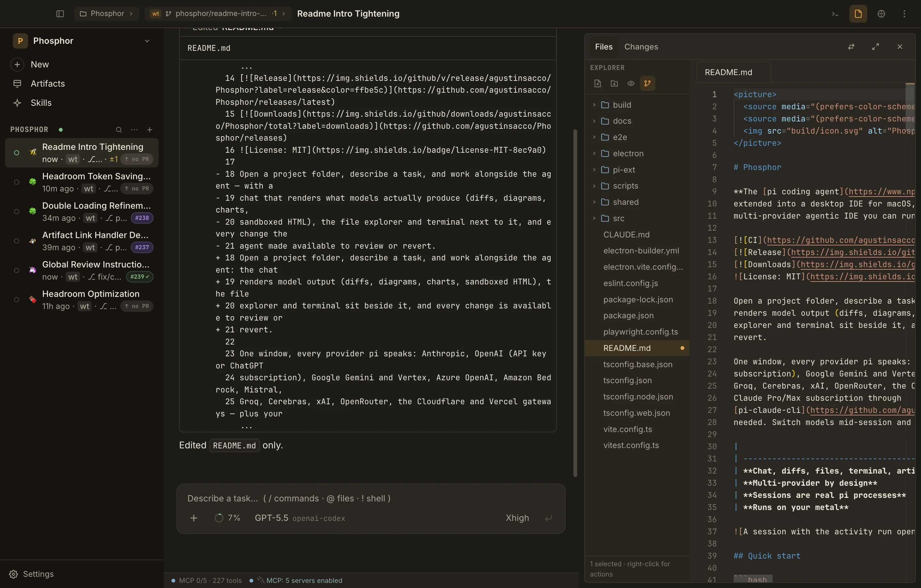The height and width of the screenshot is (588, 921).
Task: Click the New session plus icon
Action: tap(17, 64)
